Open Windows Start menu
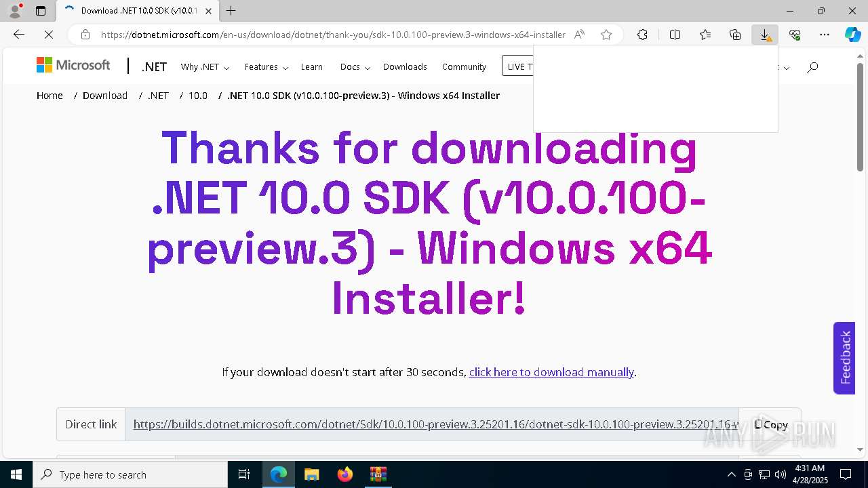This screenshot has height=488, width=868. pyautogui.click(x=16, y=474)
